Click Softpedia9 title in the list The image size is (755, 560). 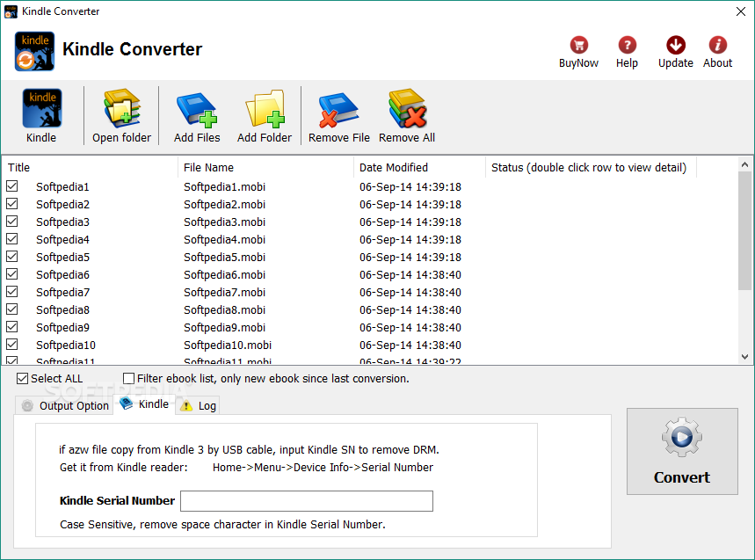pos(62,327)
